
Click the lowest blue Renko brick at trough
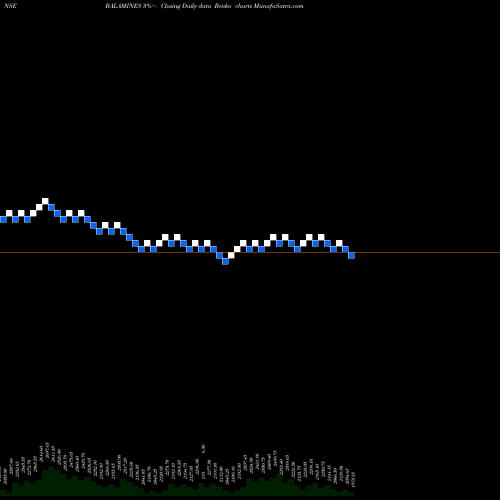tap(225, 261)
